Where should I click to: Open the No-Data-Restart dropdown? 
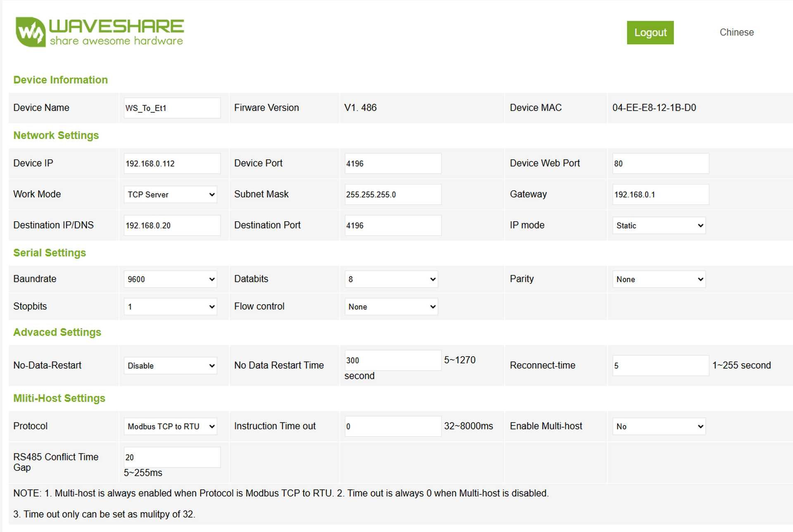pyautogui.click(x=171, y=366)
